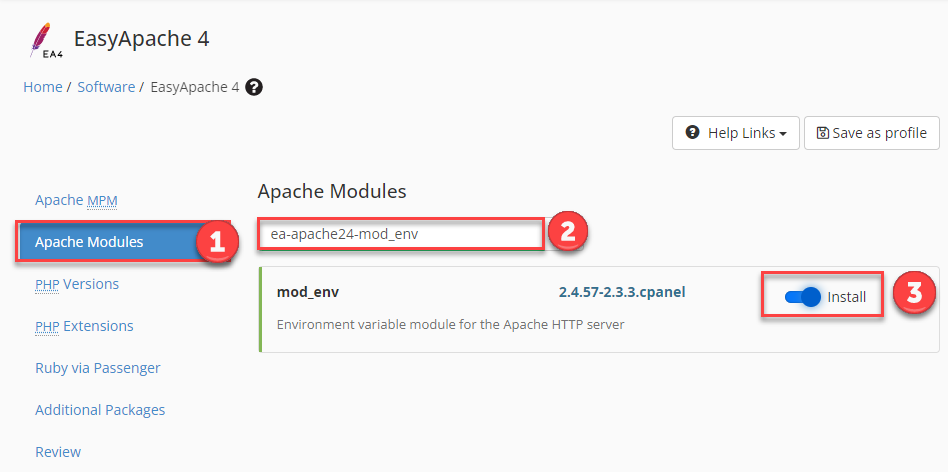The image size is (948, 472).
Task: Click the help question mark icon beside breadcrumb
Action: tap(254, 87)
